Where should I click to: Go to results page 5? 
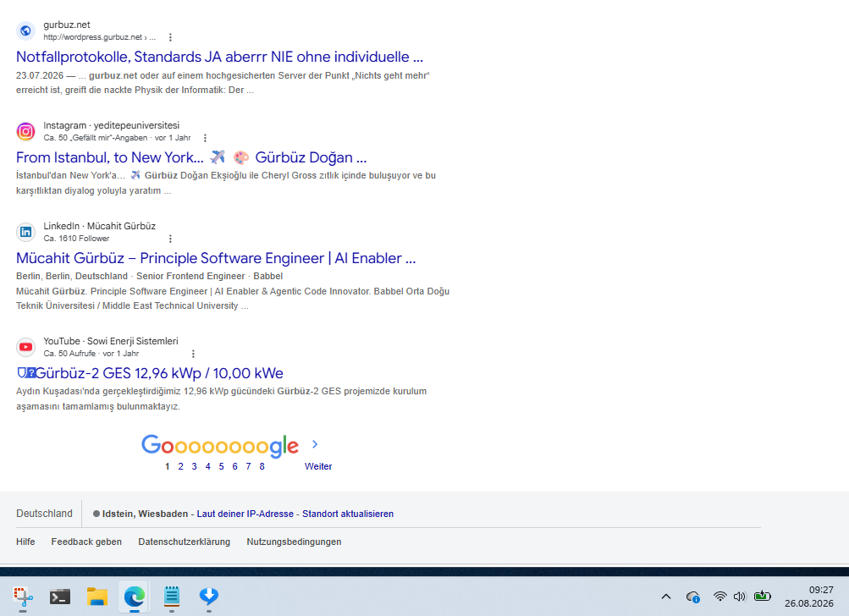[221, 466]
